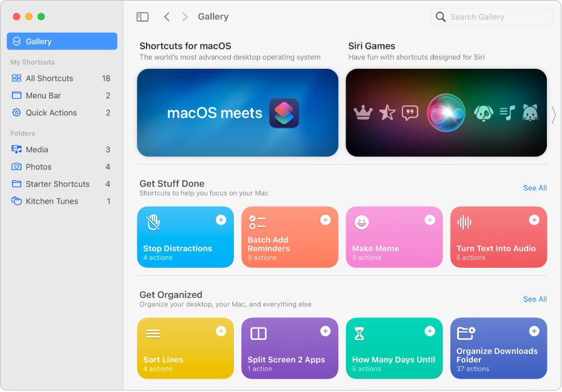Open the Siri Games banner
This screenshot has height=392, width=562.
pos(446,113)
